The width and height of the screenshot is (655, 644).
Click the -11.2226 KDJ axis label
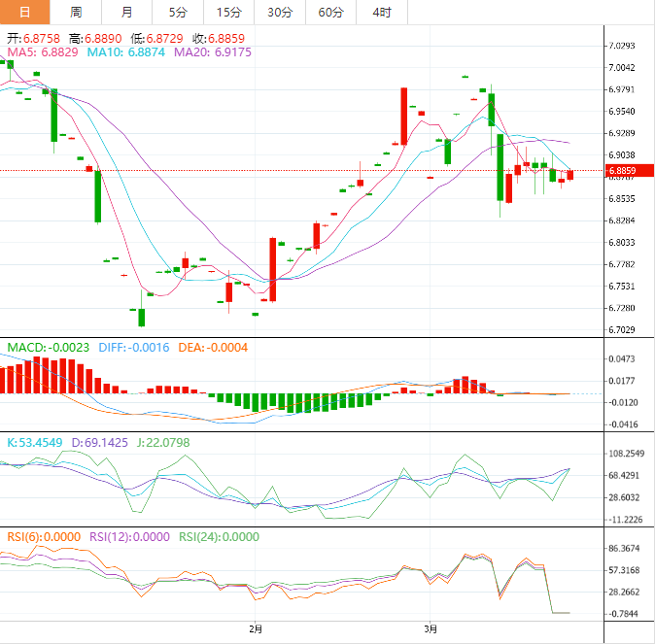624,520
